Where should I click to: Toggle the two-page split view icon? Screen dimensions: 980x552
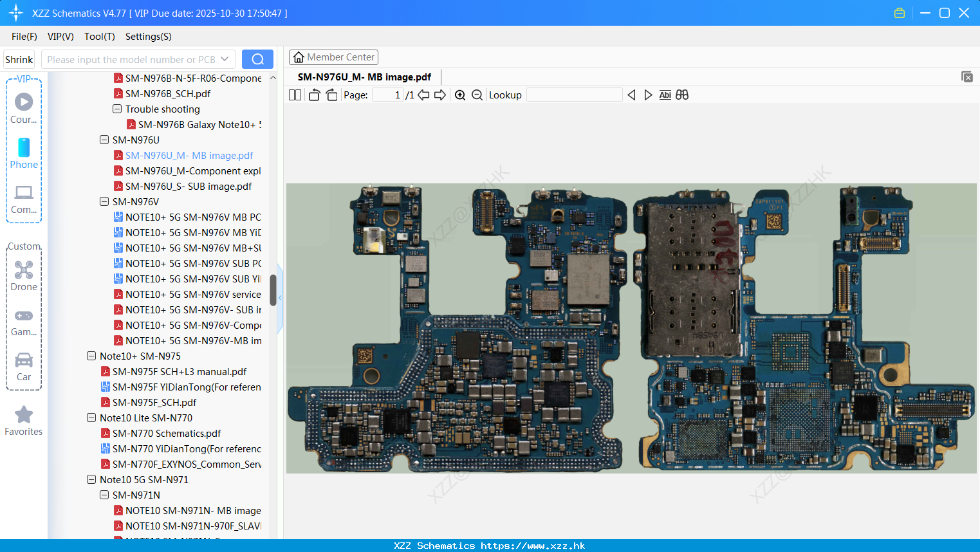pyautogui.click(x=295, y=95)
